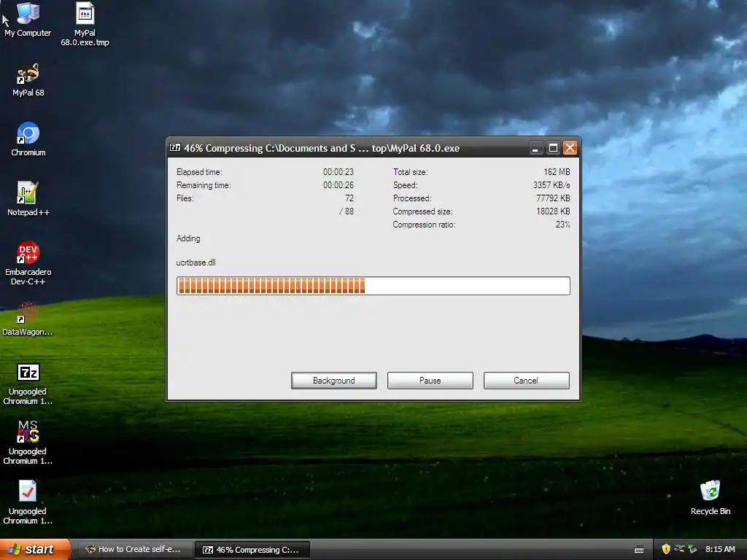The width and height of the screenshot is (747, 560).
Task: Open the Recycle Bin
Action: [711, 497]
